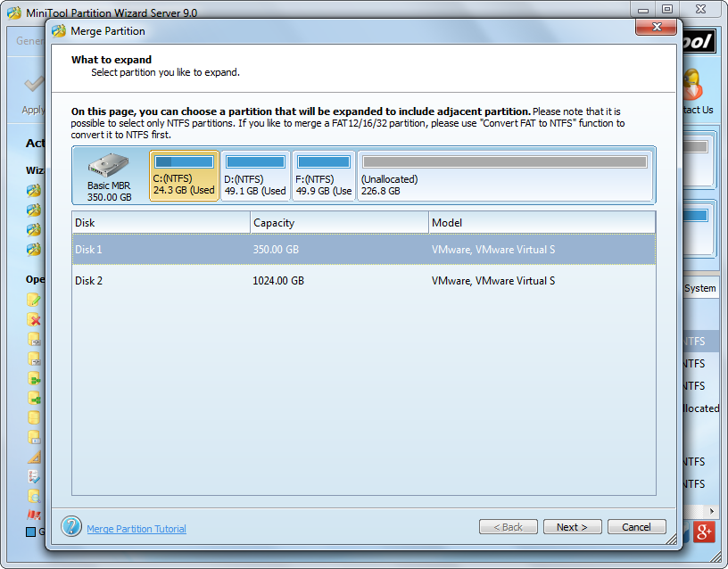This screenshot has width=728, height=569.
Task: Open the Merge Partition Tutorial link
Action: point(136,529)
